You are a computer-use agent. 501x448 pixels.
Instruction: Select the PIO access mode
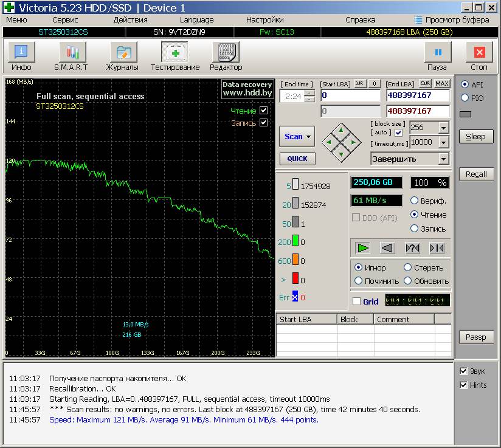465,98
